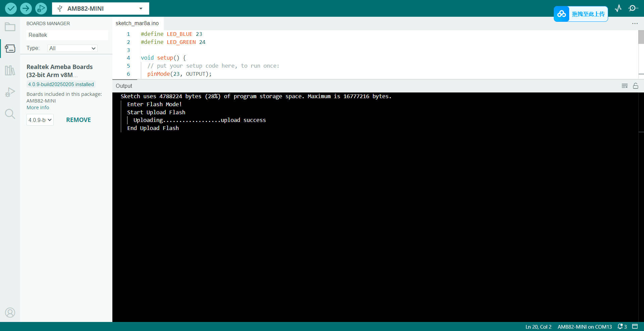
Task: Open the 4.0.9 version selector dropdown
Action: pos(40,120)
